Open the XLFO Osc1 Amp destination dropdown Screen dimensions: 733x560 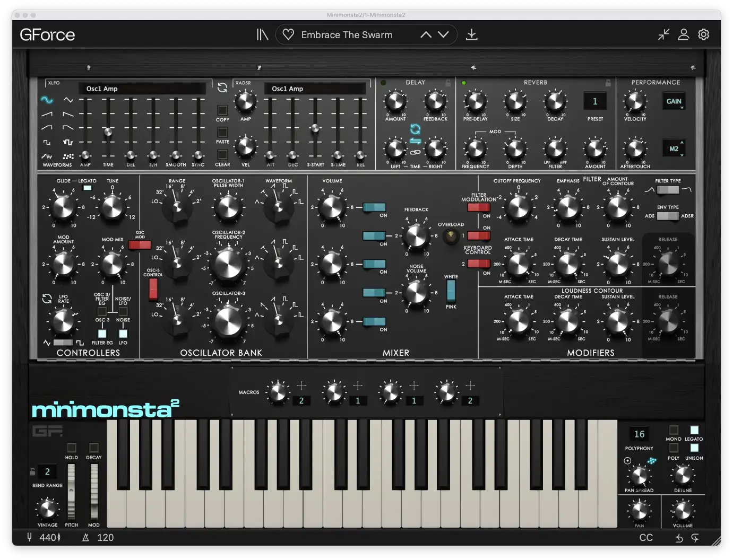pyautogui.click(x=142, y=89)
